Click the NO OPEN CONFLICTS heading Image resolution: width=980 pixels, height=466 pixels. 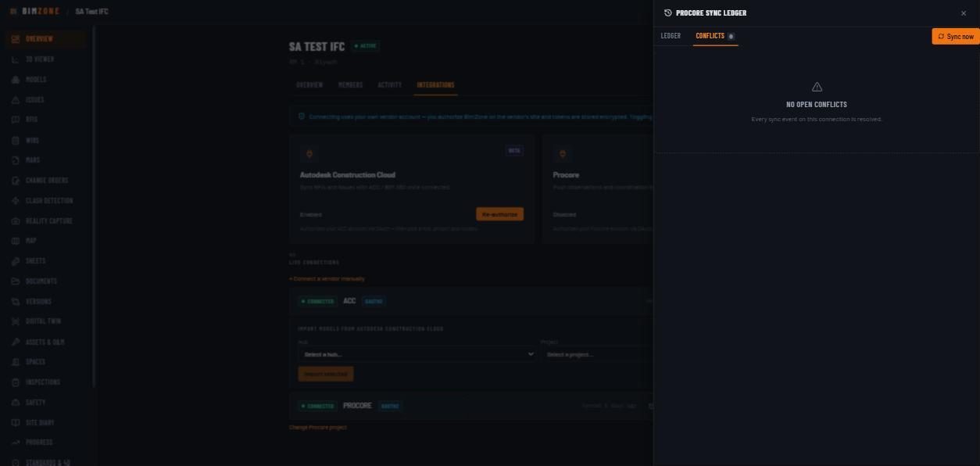(817, 105)
